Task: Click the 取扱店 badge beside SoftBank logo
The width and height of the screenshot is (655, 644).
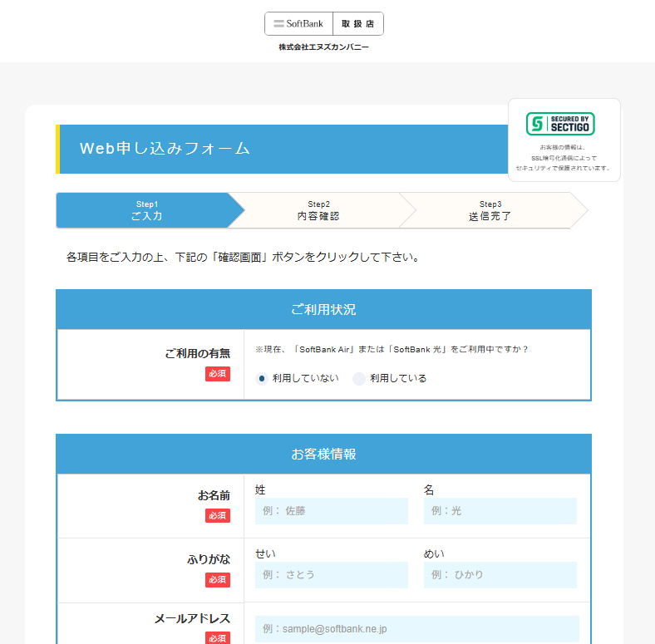Action: tap(357, 24)
